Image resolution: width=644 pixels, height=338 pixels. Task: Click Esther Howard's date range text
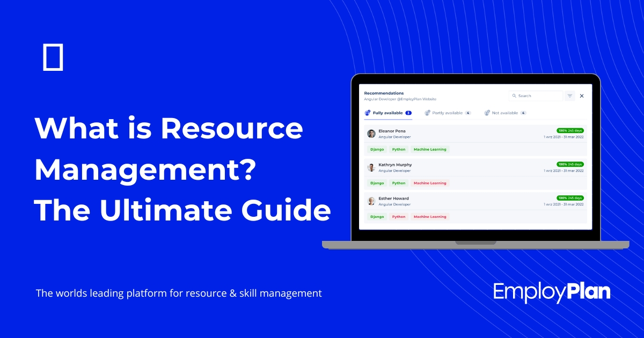(x=563, y=204)
